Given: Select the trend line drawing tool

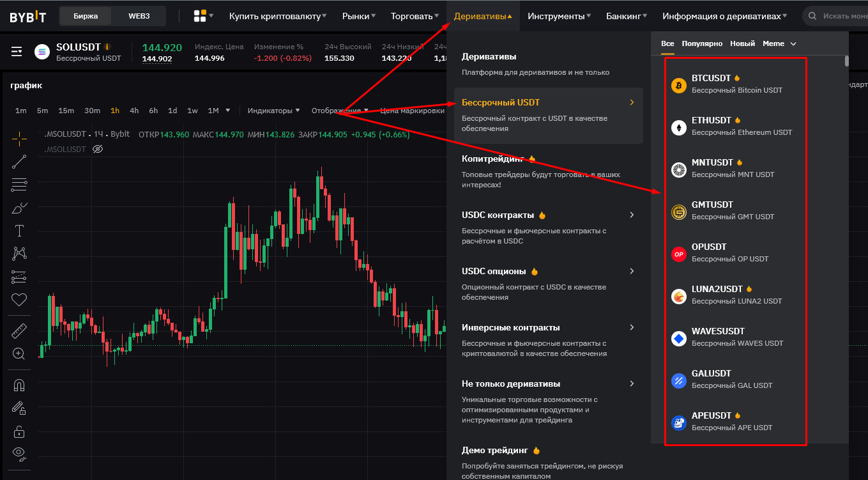Looking at the screenshot, I should 19,161.
